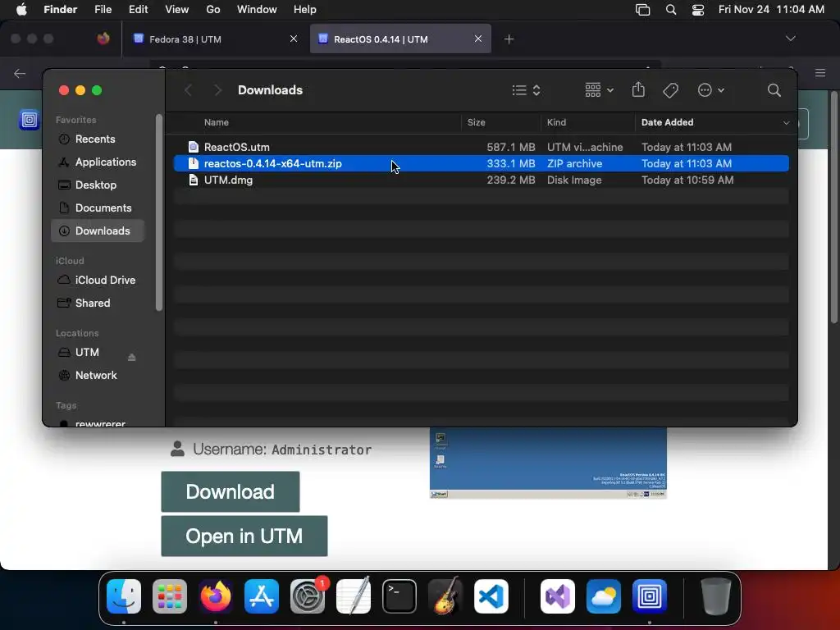Open the App Store Dock icon
This screenshot has width=840, height=630.
pyautogui.click(x=262, y=596)
